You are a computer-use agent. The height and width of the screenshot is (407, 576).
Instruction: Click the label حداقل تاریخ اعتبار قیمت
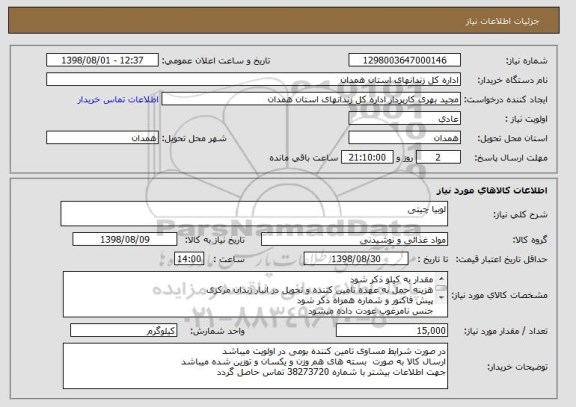coord(501,260)
